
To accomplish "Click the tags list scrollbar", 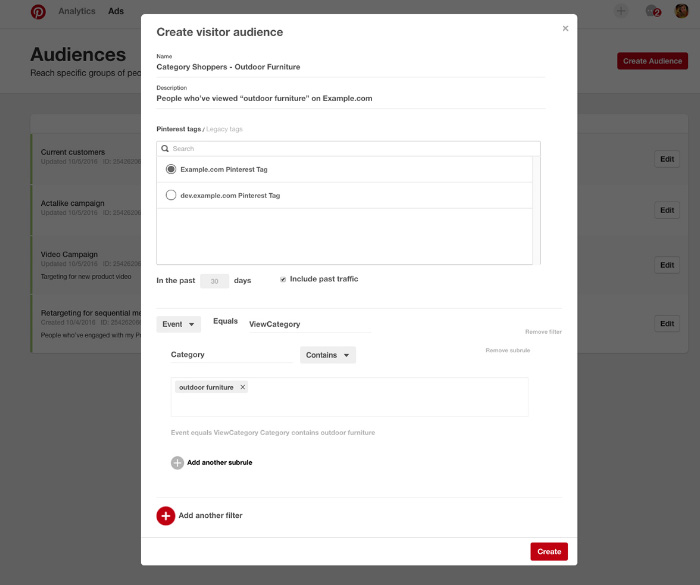I will (x=537, y=210).
